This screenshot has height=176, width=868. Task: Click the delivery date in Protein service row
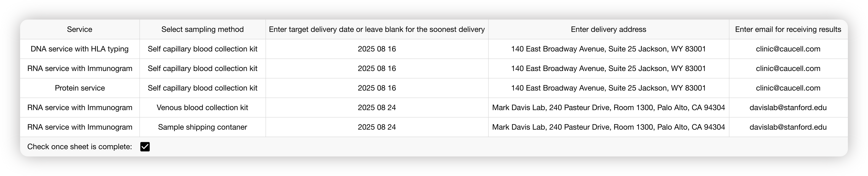[x=377, y=88]
